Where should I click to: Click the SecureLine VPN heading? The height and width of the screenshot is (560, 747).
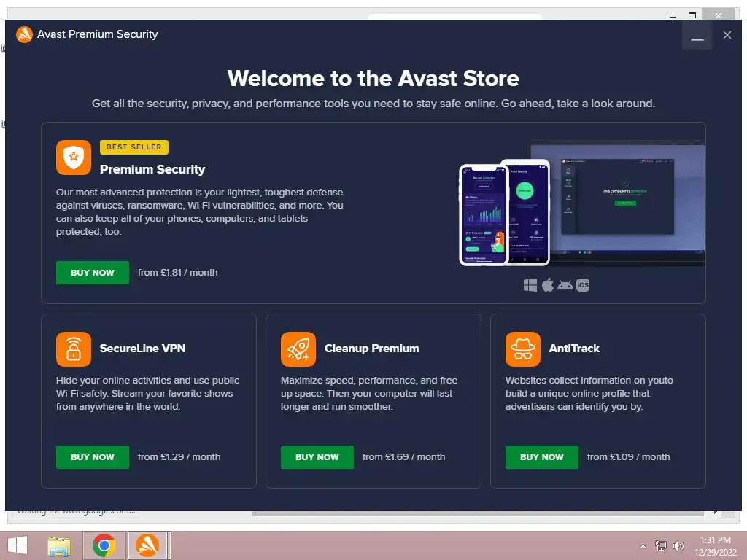click(142, 349)
